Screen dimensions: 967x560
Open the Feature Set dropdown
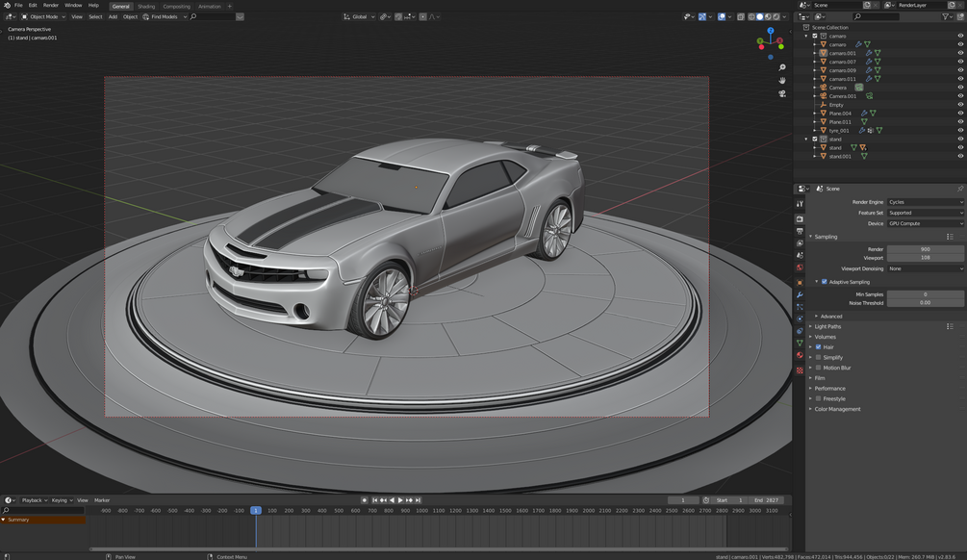(x=925, y=213)
